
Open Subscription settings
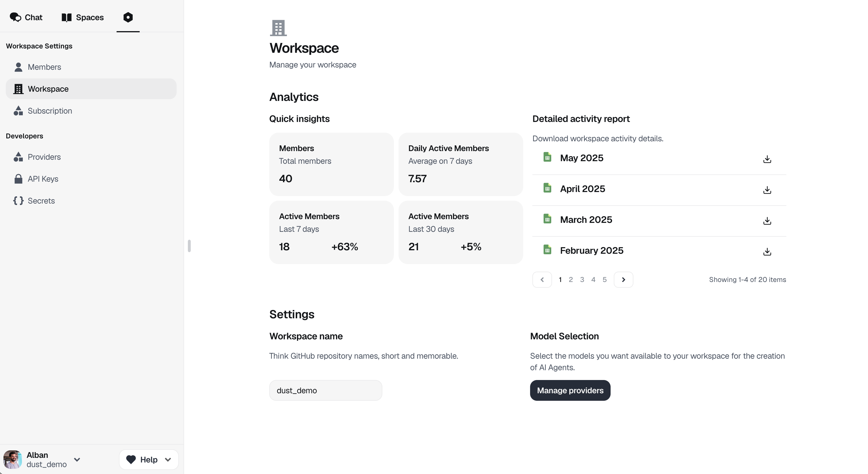pos(91,111)
